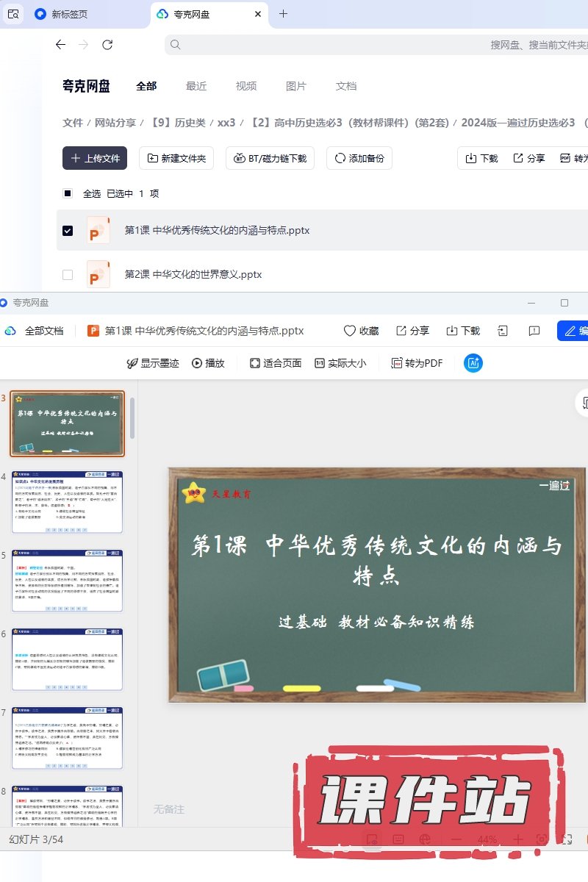Start slideshow with the 播放 button
588x882 pixels.
(208, 363)
